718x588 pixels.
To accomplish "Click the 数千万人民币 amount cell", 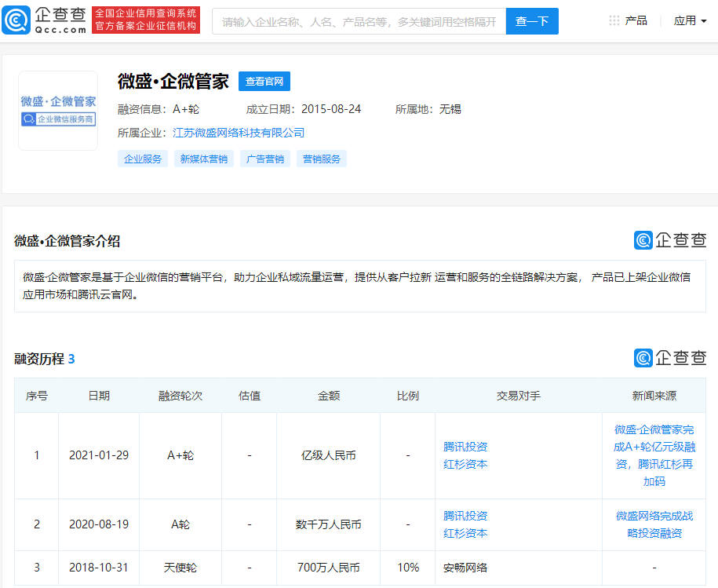I will pyautogui.click(x=329, y=524).
